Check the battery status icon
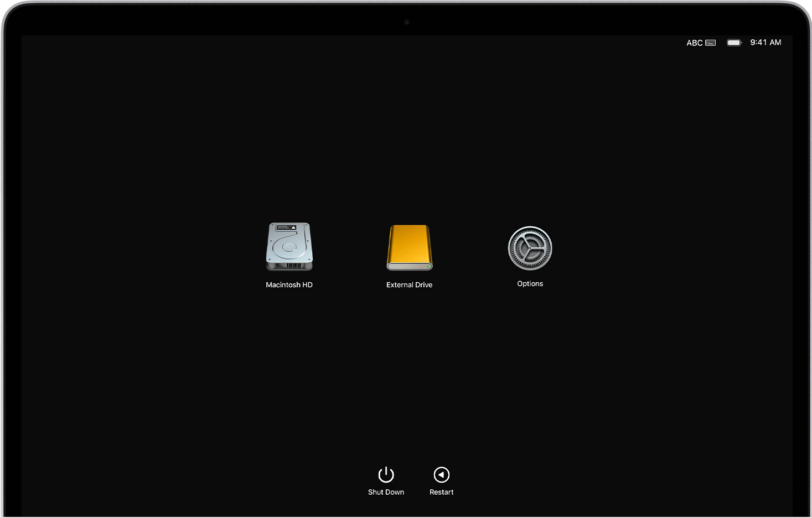 click(735, 43)
